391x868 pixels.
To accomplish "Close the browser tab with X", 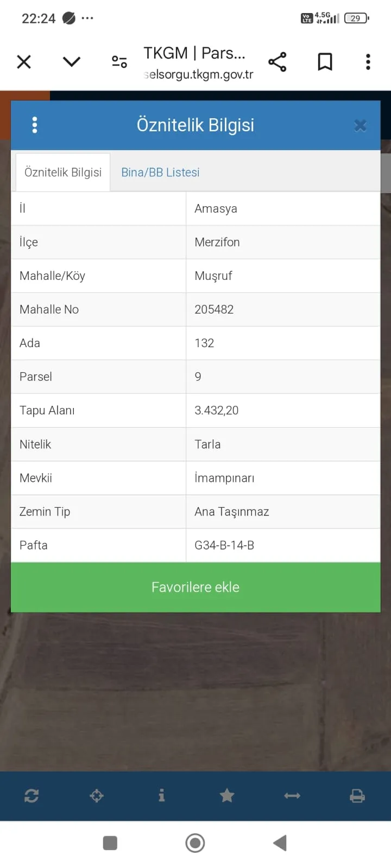I will click(24, 62).
